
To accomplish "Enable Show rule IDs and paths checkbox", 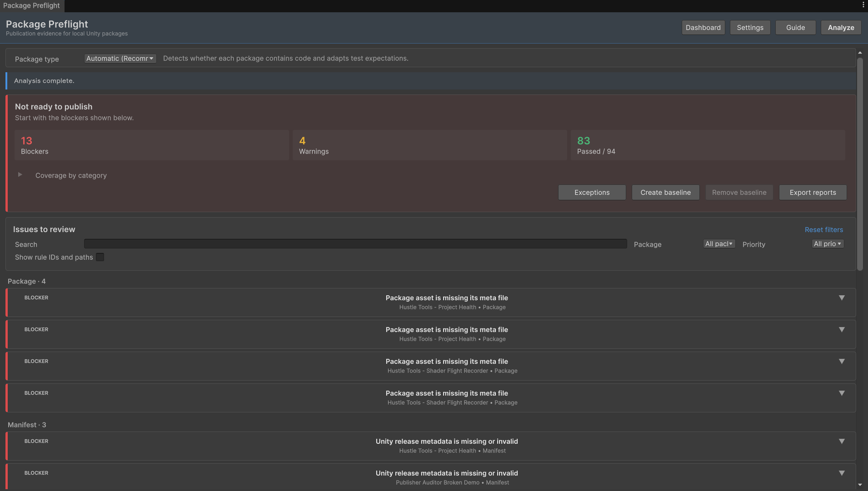I will point(100,257).
